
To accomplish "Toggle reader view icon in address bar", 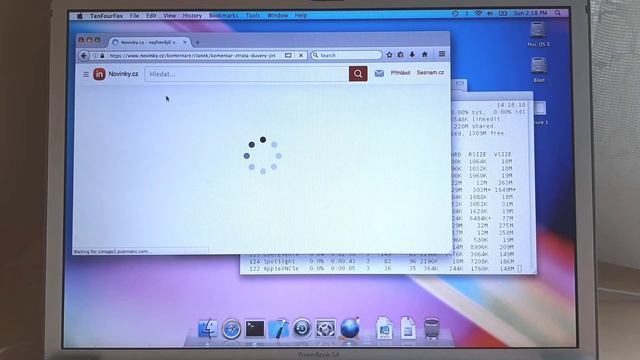I will click(288, 55).
